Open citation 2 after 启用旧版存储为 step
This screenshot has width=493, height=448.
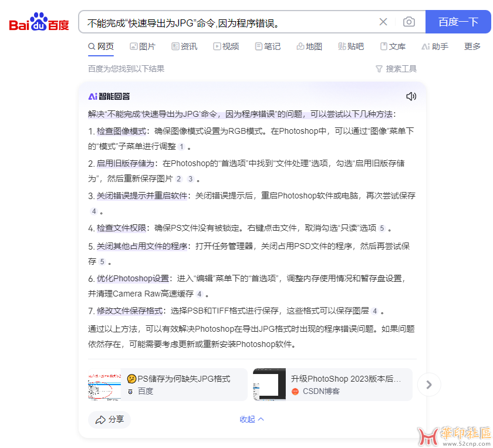click(178, 179)
